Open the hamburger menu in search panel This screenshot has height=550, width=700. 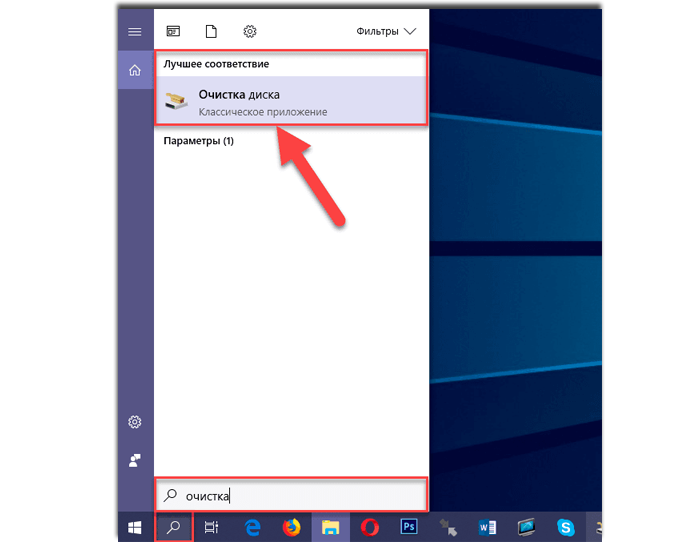click(135, 32)
